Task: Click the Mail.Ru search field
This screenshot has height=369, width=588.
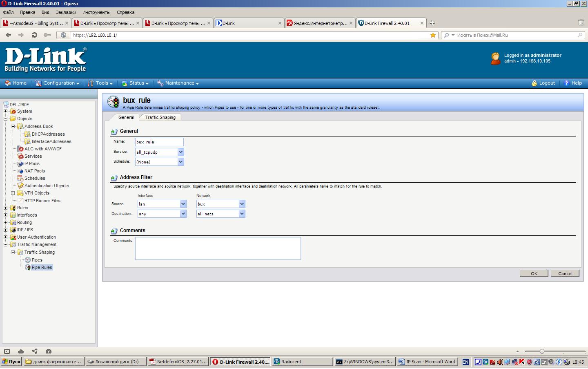Action: tap(513, 35)
